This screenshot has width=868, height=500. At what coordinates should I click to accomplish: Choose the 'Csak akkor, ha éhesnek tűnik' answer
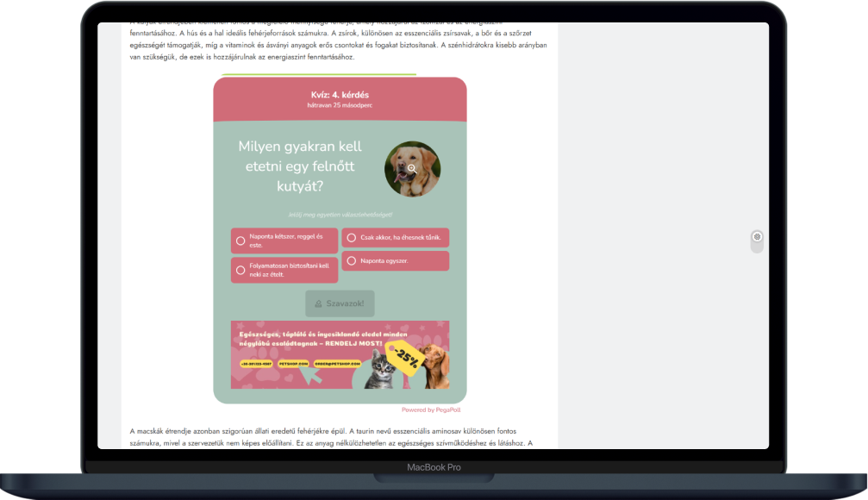tap(351, 238)
